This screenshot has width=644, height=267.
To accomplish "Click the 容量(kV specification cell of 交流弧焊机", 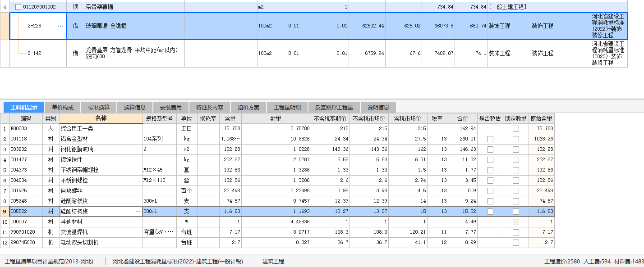I will 159,232.
